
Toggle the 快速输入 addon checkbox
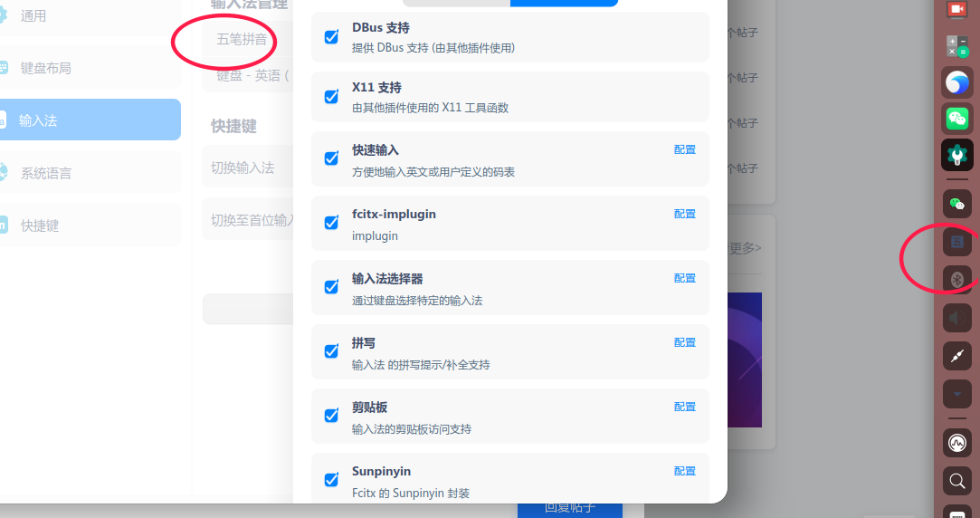click(332, 158)
